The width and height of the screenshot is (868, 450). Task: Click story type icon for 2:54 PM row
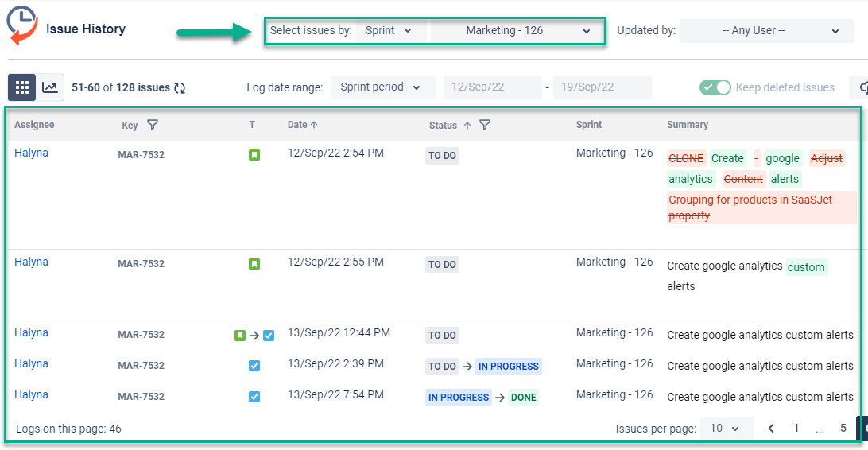point(254,155)
